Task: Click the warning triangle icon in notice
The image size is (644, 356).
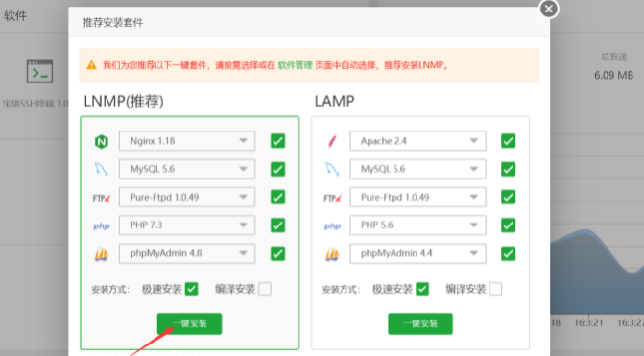Action: (x=91, y=65)
